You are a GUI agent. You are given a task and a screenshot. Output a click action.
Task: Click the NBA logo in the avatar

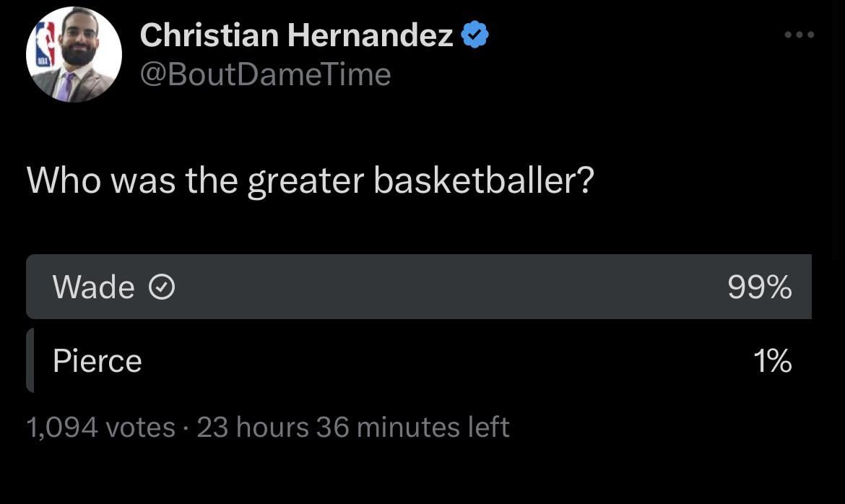point(45,46)
